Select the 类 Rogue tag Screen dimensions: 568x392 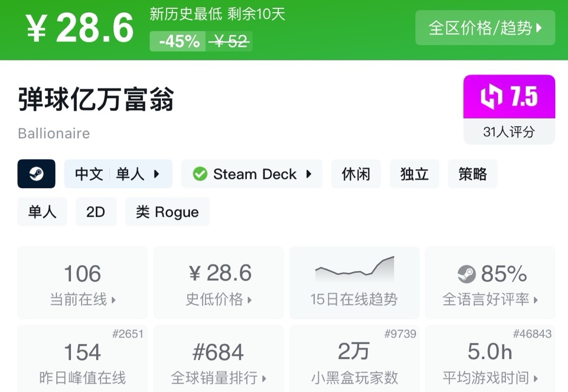[167, 212]
